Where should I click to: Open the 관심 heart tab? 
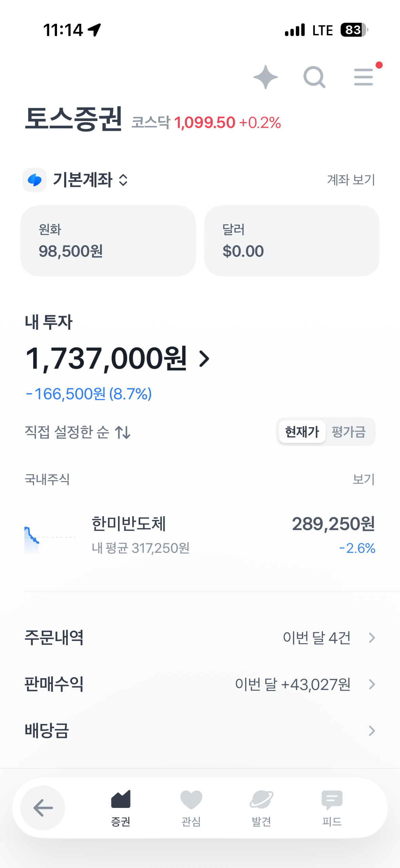click(x=191, y=808)
